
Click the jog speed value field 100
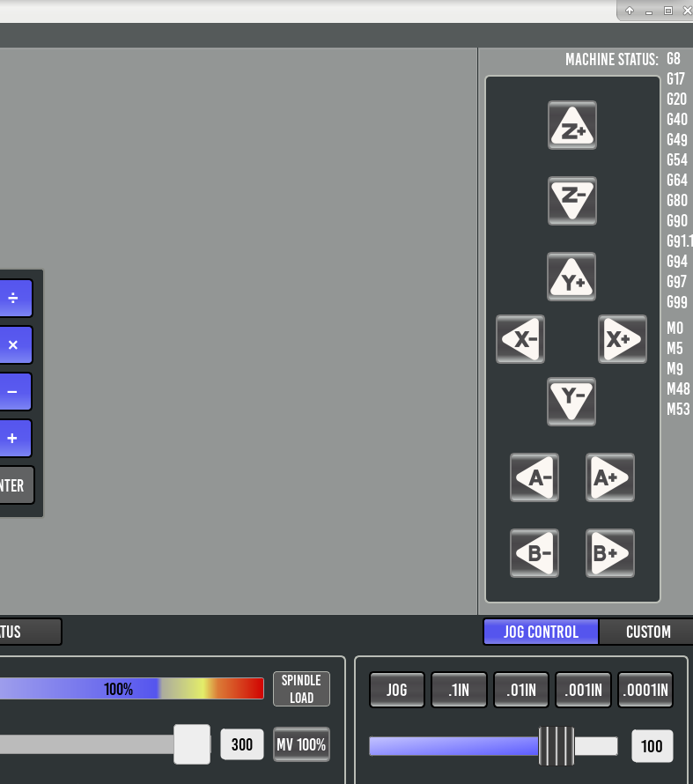pos(652,746)
